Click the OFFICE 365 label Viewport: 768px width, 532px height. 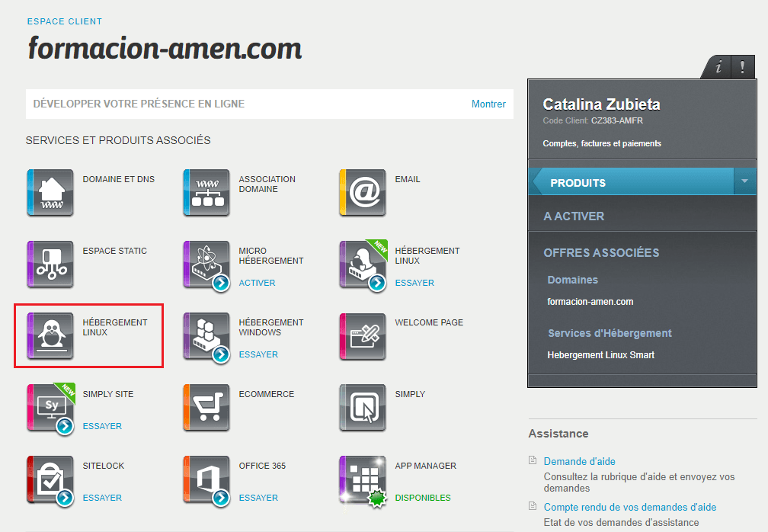262,466
